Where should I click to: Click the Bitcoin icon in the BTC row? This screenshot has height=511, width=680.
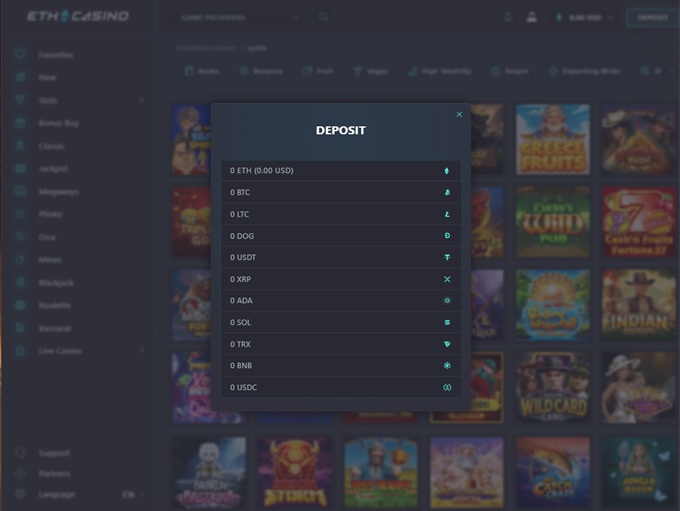tap(447, 192)
